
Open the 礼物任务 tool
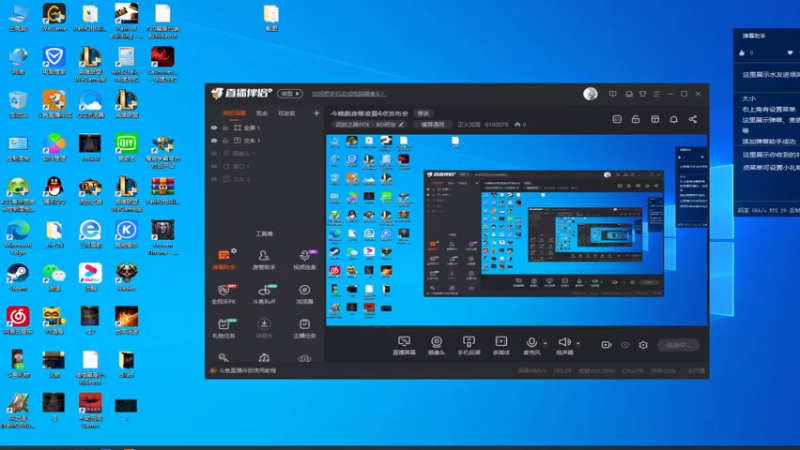tap(223, 328)
